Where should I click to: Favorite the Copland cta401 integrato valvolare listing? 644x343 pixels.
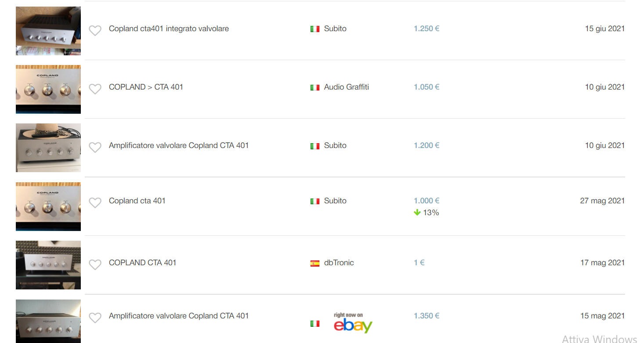pyautogui.click(x=95, y=30)
